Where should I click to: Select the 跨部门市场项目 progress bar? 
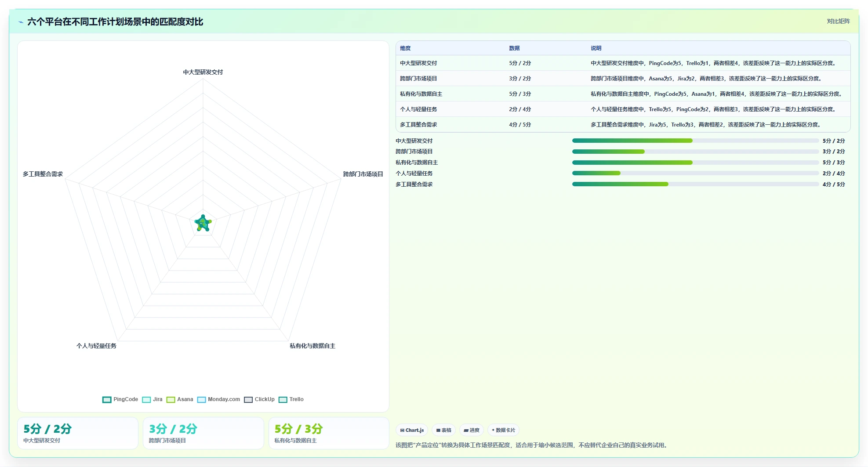click(x=695, y=152)
